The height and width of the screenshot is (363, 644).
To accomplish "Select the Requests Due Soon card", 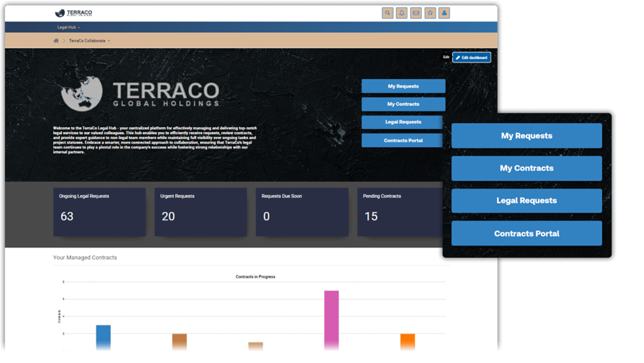I will [x=301, y=212].
